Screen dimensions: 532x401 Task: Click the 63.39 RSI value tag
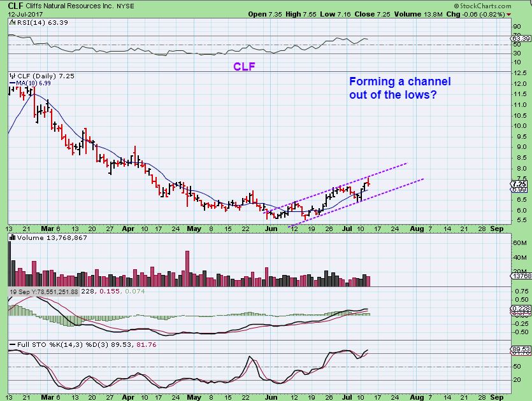click(521, 39)
